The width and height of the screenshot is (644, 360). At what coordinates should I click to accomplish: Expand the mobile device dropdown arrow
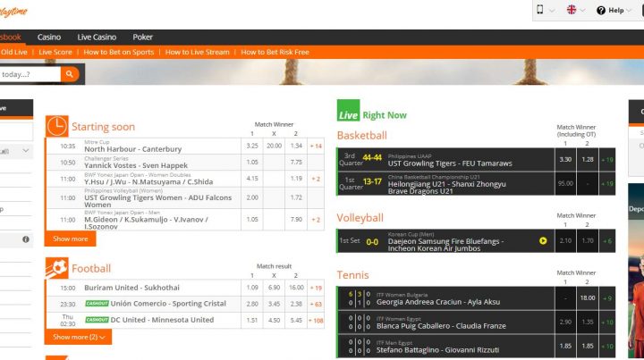click(x=552, y=11)
